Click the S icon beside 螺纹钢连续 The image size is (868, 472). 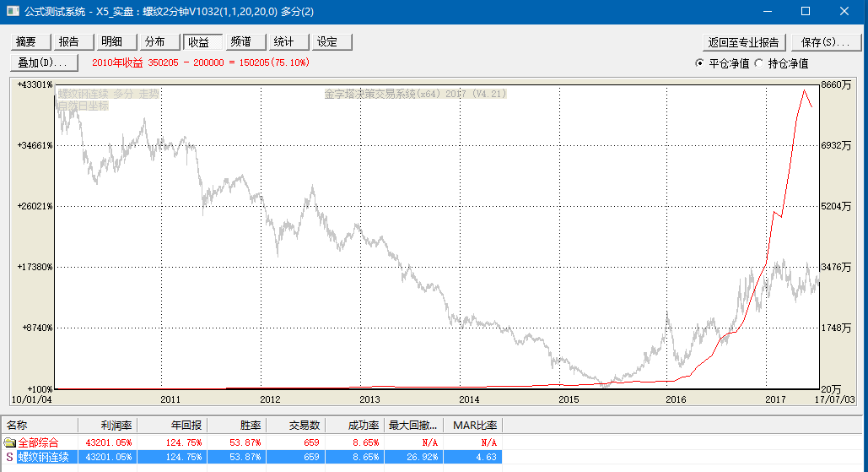point(9,457)
